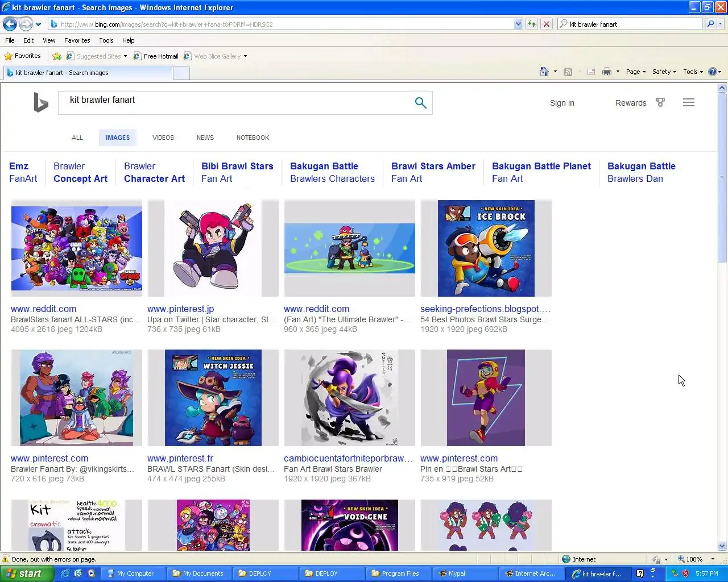This screenshot has height=582, width=728.
Task: Refresh the page with the Refresh icon
Action: [532, 24]
